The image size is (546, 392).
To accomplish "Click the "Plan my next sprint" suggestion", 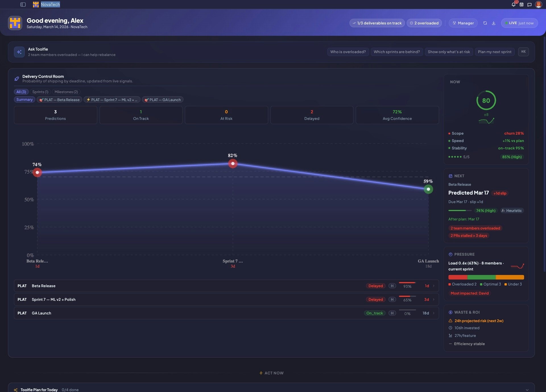I will point(495,52).
